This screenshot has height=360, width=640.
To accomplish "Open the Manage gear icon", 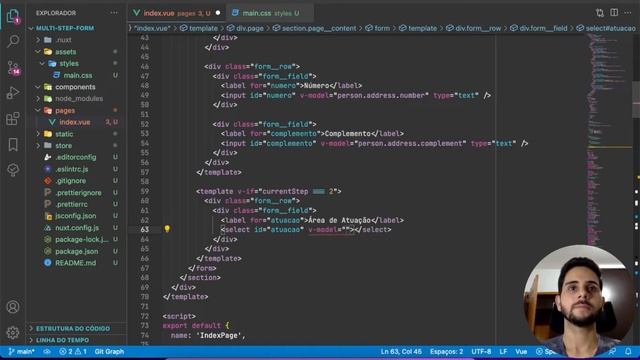I will [13, 332].
